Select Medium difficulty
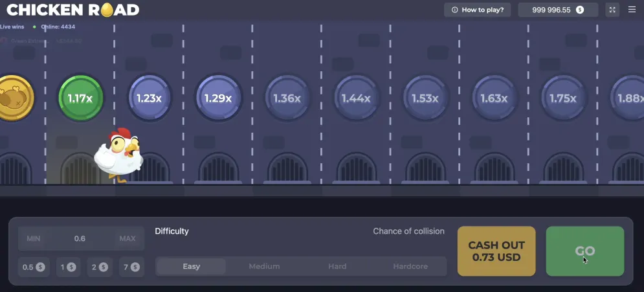The image size is (644, 292). pyautogui.click(x=264, y=267)
